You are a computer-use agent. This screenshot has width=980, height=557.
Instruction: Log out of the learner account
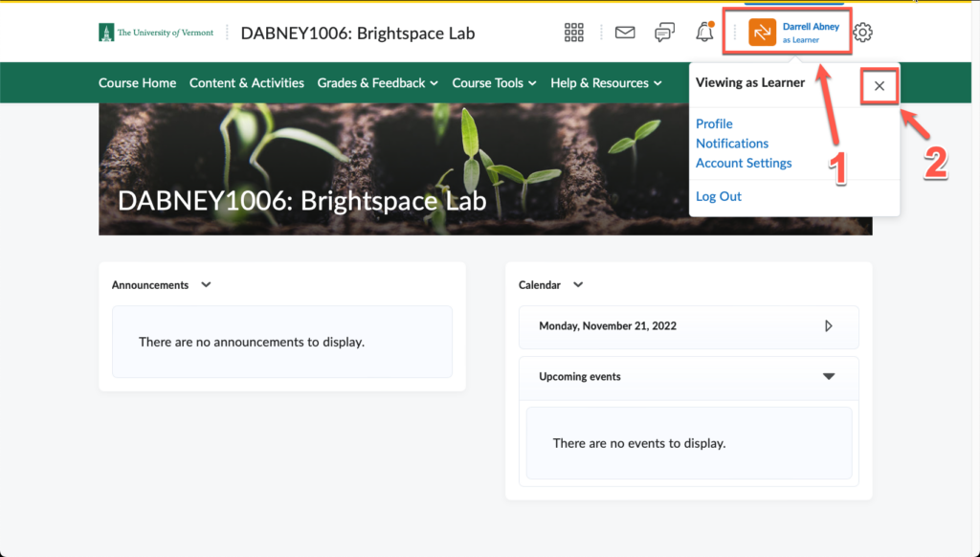(718, 196)
